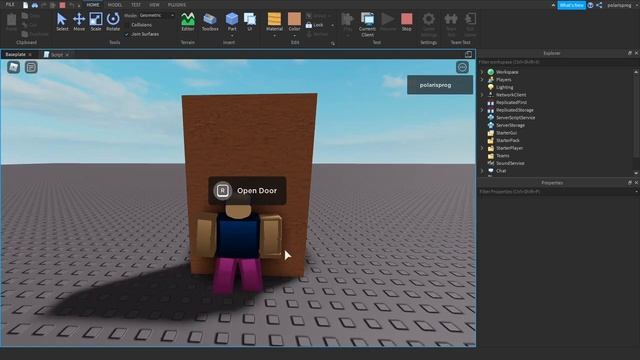Expand the StarterPlayer tree node
This screenshot has height=360, width=640.
482,148
